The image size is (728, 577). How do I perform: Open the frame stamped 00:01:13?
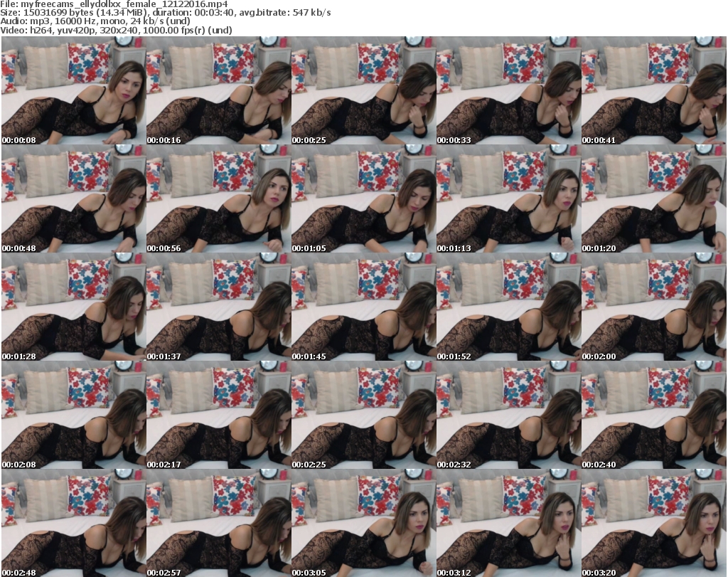click(508, 198)
